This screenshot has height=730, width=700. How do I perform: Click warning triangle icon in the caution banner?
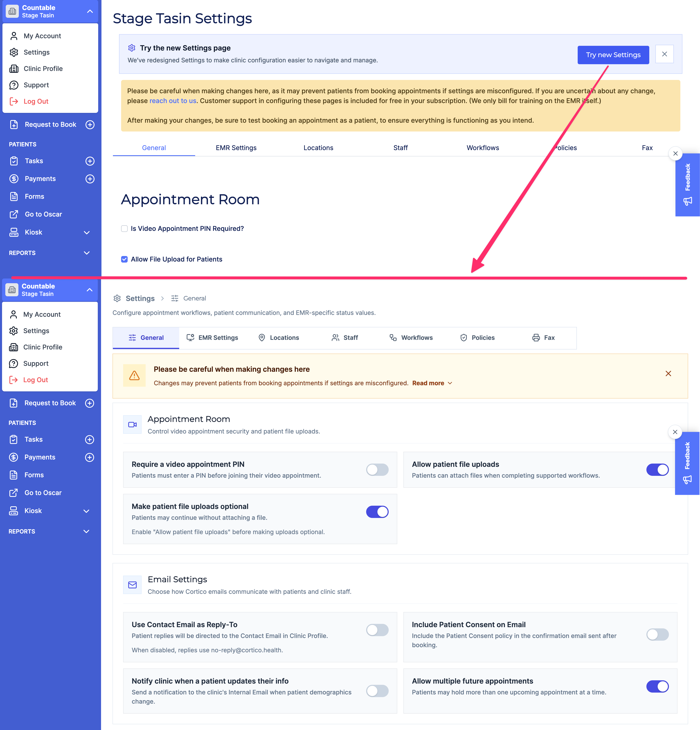pyautogui.click(x=134, y=375)
